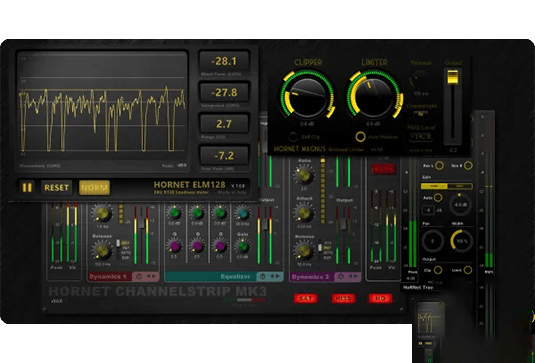Select the -28.1 Short Term loudness readout
The image size is (535, 363).
click(x=224, y=61)
